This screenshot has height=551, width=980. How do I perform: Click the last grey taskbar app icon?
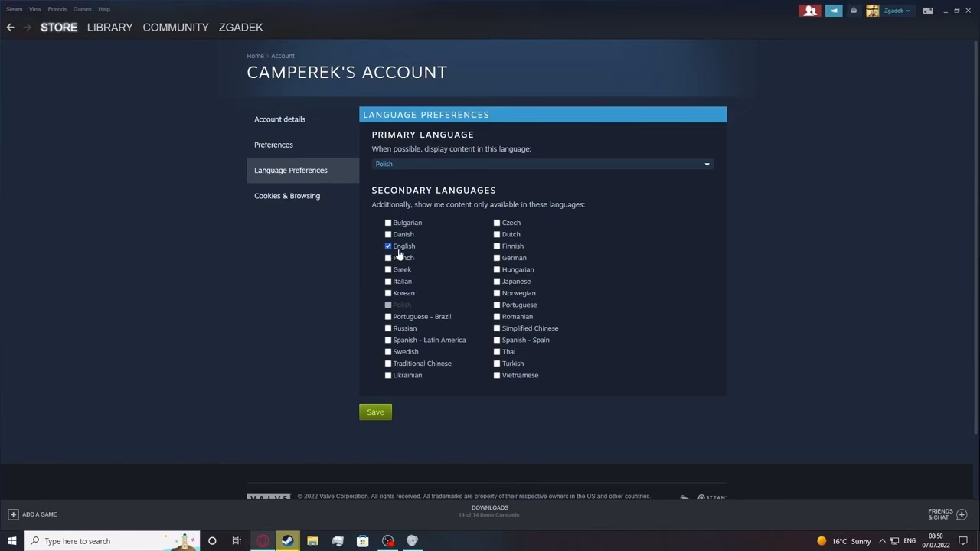[x=413, y=541]
